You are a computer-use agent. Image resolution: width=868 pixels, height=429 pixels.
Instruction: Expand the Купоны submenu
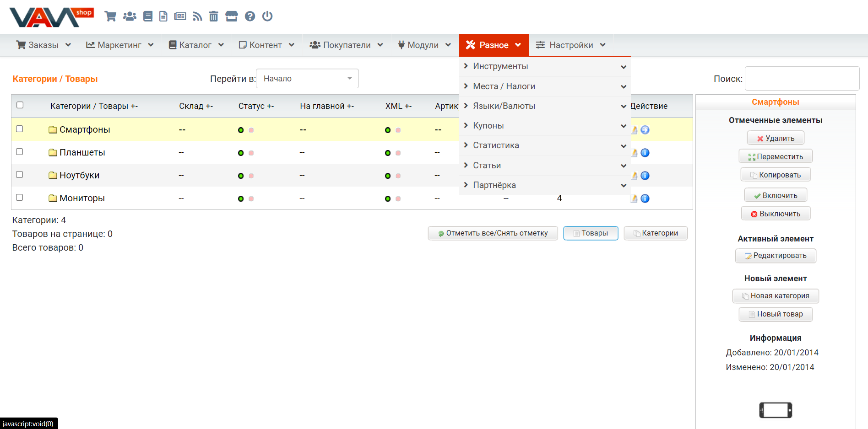tap(545, 126)
